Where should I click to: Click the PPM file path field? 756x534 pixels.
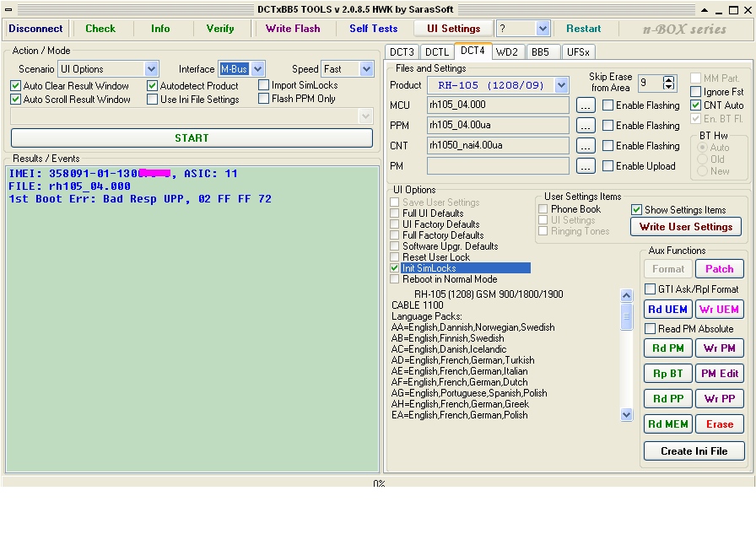point(498,126)
